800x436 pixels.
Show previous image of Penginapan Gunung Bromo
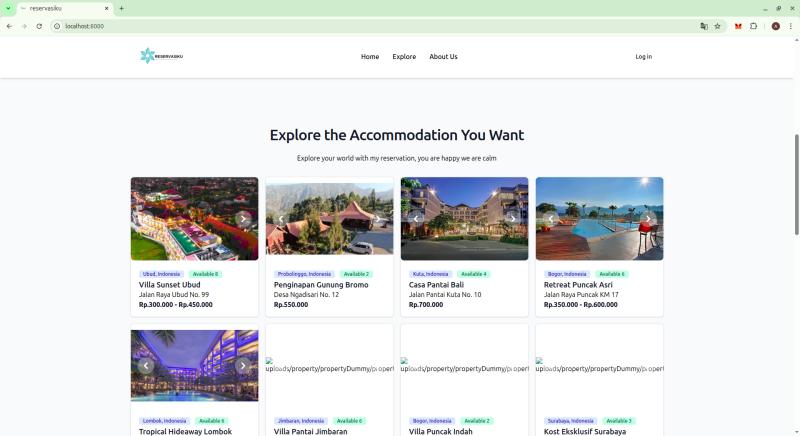[x=281, y=219]
